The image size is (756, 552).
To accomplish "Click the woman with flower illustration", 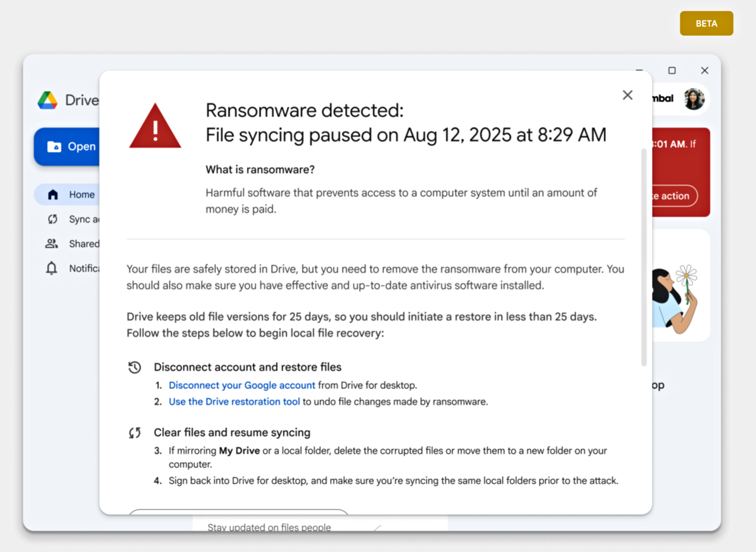I will [x=675, y=299].
